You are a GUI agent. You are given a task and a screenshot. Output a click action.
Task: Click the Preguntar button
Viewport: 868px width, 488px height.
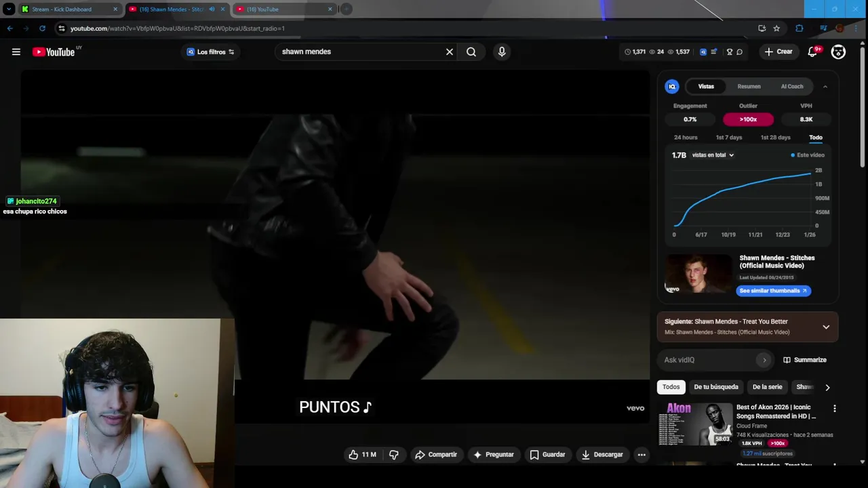pos(494,455)
